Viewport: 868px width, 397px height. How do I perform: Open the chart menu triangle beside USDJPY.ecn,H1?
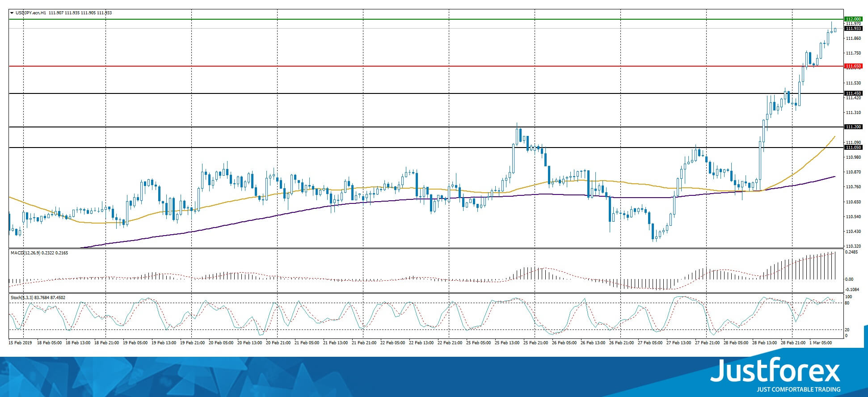pyautogui.click(x=12, y=13)
